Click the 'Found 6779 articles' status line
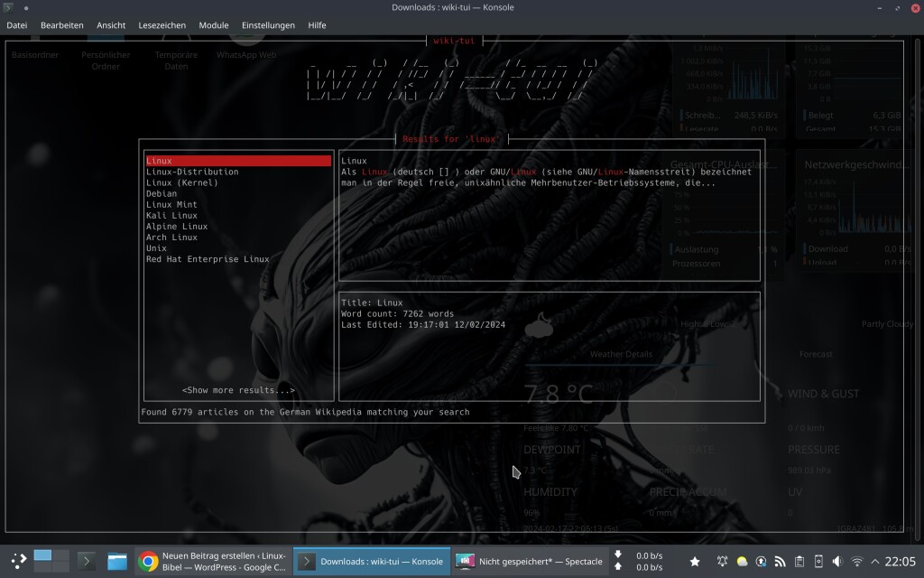This screenshot has height=578, width=924. (x=305, y=412)
